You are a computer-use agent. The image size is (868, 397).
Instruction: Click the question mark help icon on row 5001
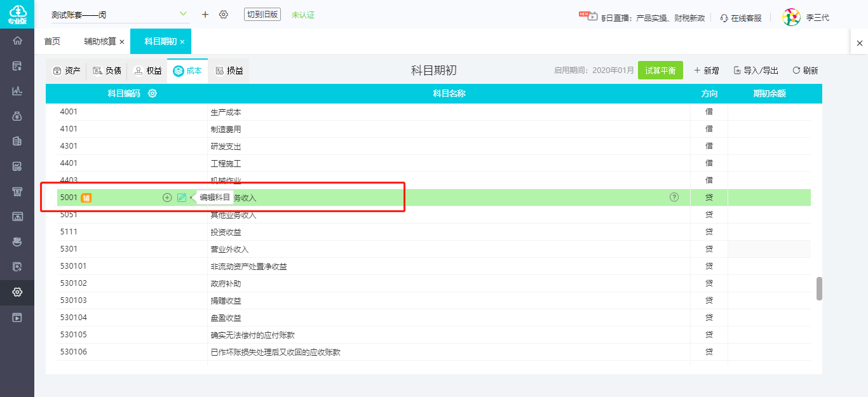(674, 198)
